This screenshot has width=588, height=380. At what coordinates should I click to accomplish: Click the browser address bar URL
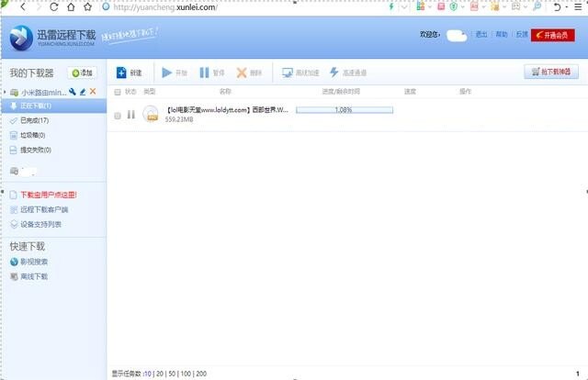pos(165,7)
